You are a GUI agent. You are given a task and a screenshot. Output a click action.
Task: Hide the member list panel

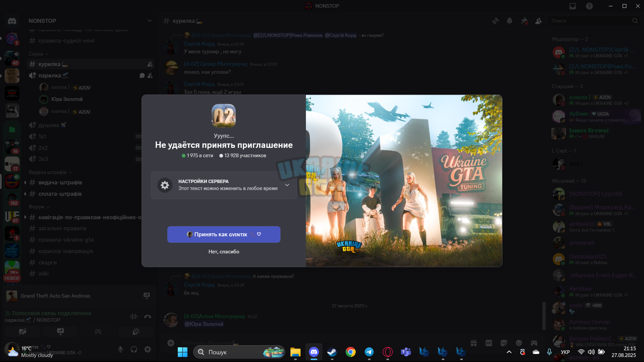pyautogui.click(x=538, y=21)
